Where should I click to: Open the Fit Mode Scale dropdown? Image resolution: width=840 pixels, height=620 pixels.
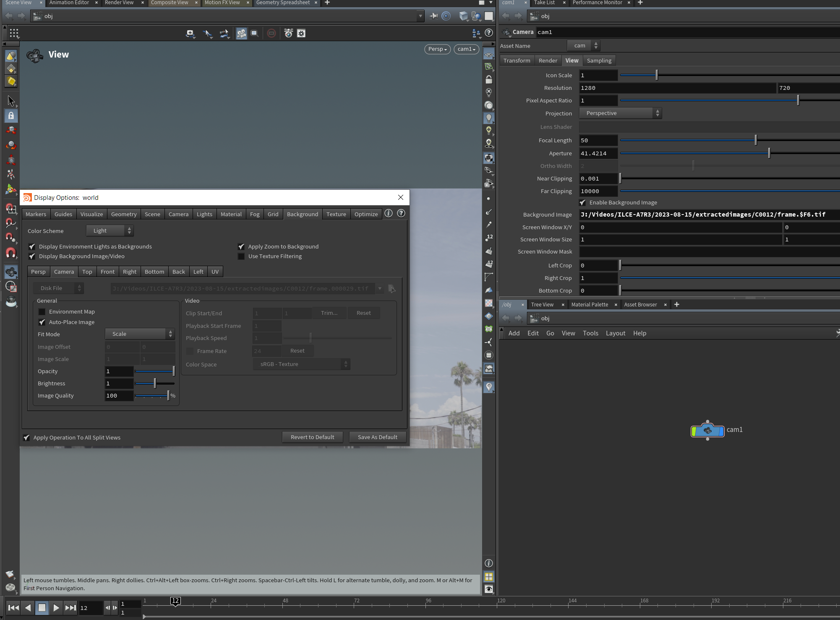(140, 334)
